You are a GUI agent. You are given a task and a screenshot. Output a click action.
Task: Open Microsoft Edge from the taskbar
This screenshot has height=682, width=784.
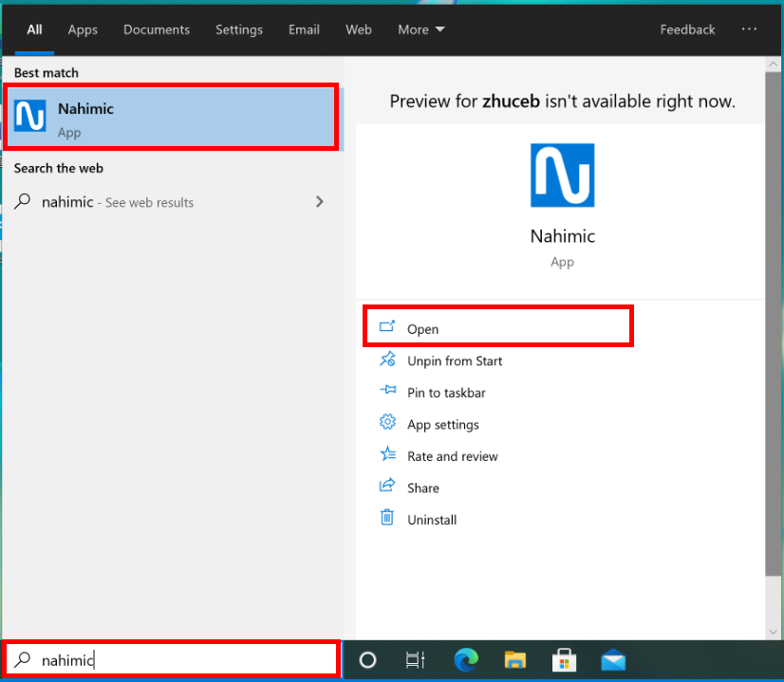coord(466,660)
